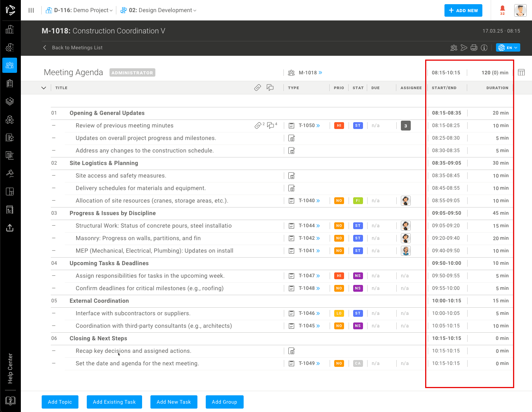Click the HI priority badge for T-1050
Image resolution: width=532 pixels, height=412 pixels.
coord(339,126)
